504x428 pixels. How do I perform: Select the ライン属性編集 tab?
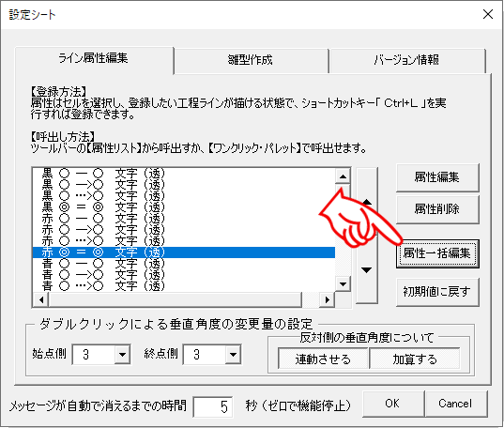coord(94,59)
